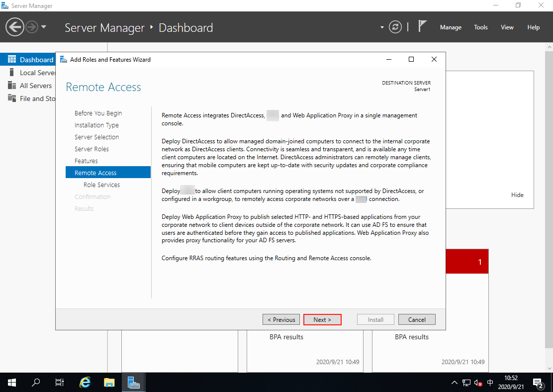Click the Cancel button
The image size is (553, 392).
417,320
